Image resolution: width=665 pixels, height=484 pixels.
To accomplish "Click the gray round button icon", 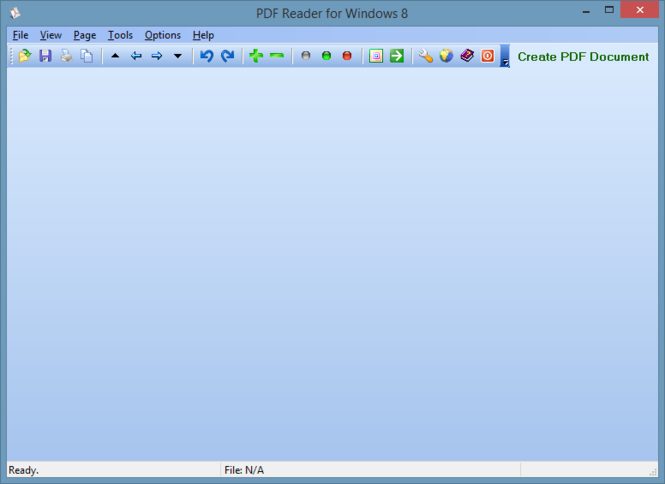I will (x=305, y=56).
